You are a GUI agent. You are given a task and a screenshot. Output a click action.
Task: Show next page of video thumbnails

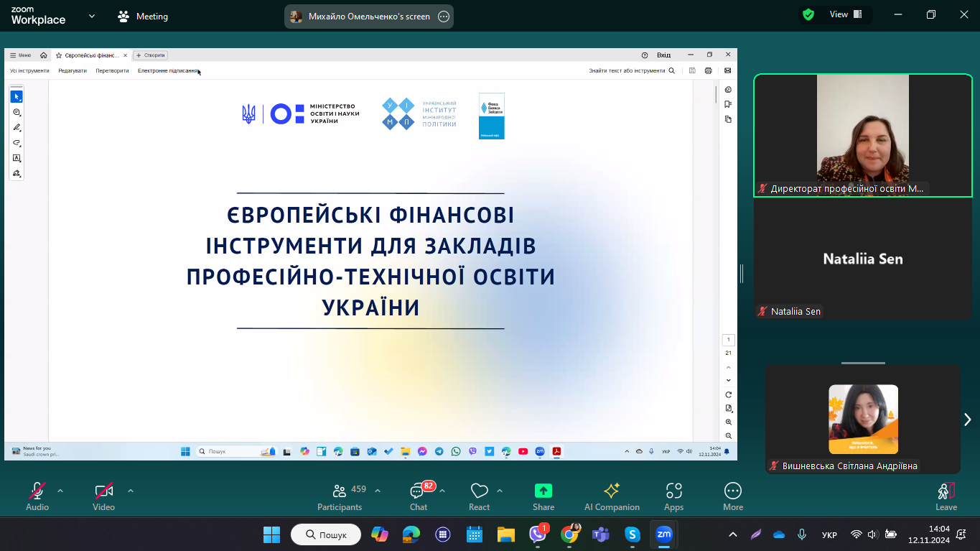pos(967,420)
